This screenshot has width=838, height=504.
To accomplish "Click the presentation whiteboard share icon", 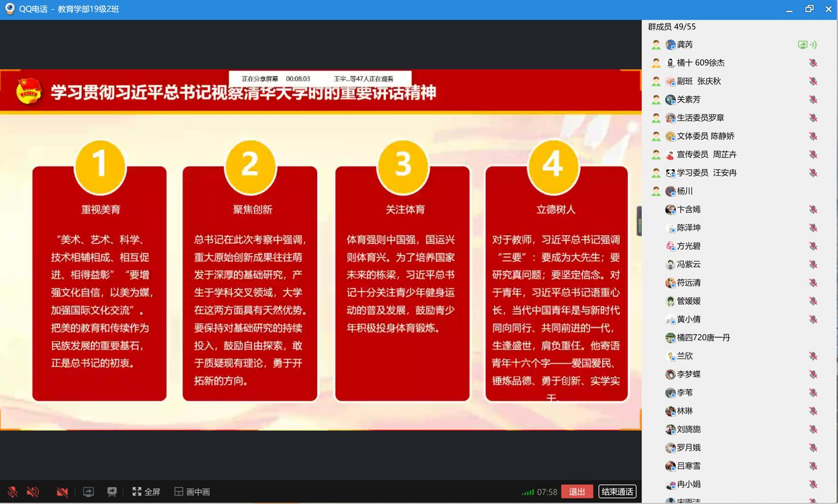I will (x=112, y=492).
